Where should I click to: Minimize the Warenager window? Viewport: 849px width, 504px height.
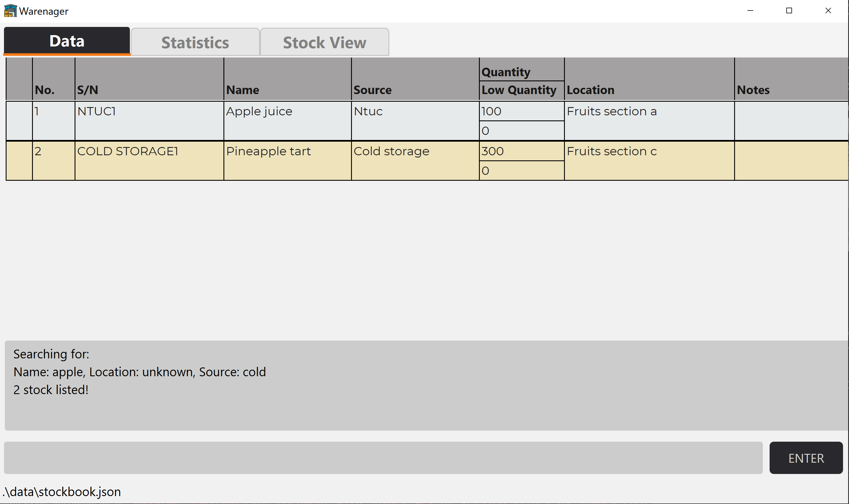pyautogui.click(x=750, y=10)
